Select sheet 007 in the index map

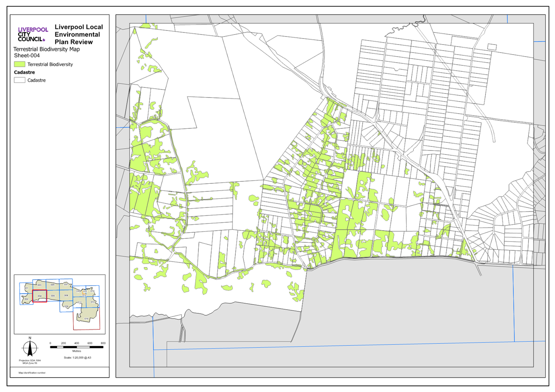[x=66, y=284]
